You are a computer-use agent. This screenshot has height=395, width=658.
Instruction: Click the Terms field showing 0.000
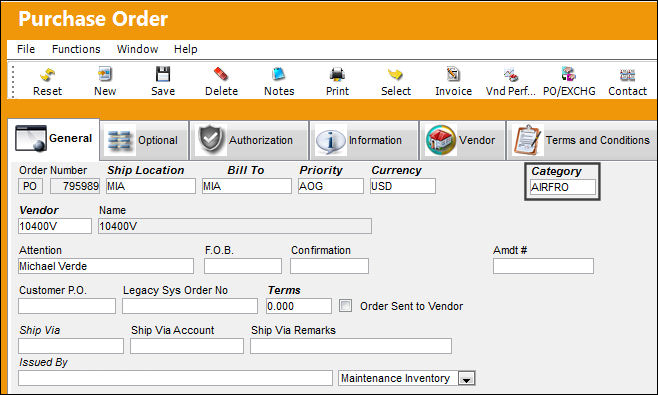point(299,306)
